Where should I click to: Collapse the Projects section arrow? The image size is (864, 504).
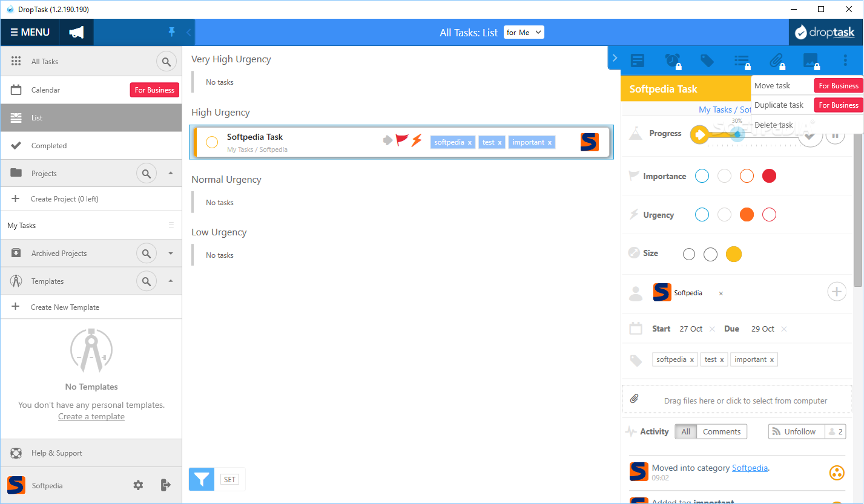coord(171,173)
